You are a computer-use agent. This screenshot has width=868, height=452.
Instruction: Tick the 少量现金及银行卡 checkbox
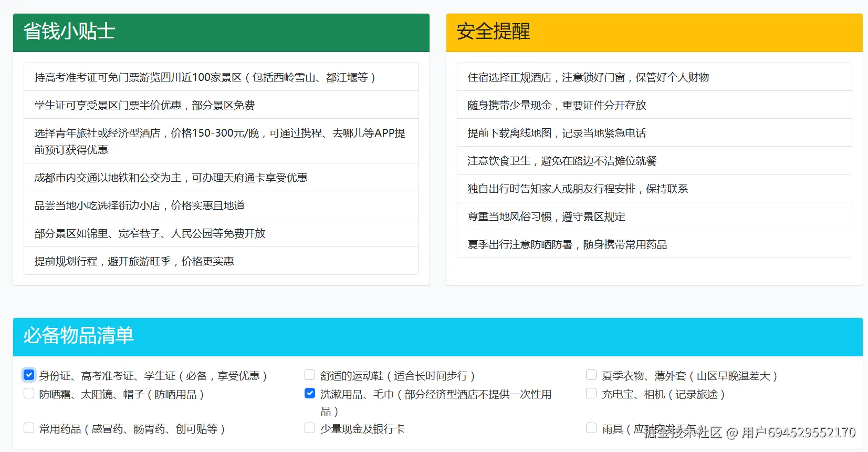click(x=310, y=428)
